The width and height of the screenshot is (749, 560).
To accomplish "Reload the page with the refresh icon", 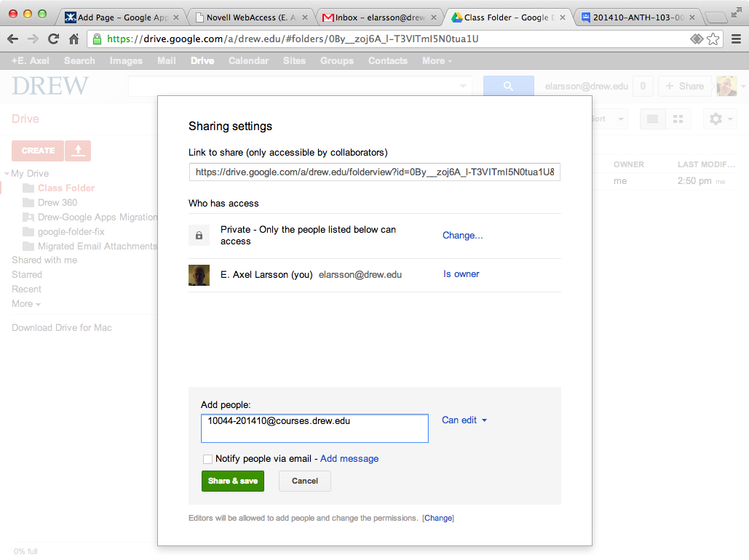I will [54, 39].
